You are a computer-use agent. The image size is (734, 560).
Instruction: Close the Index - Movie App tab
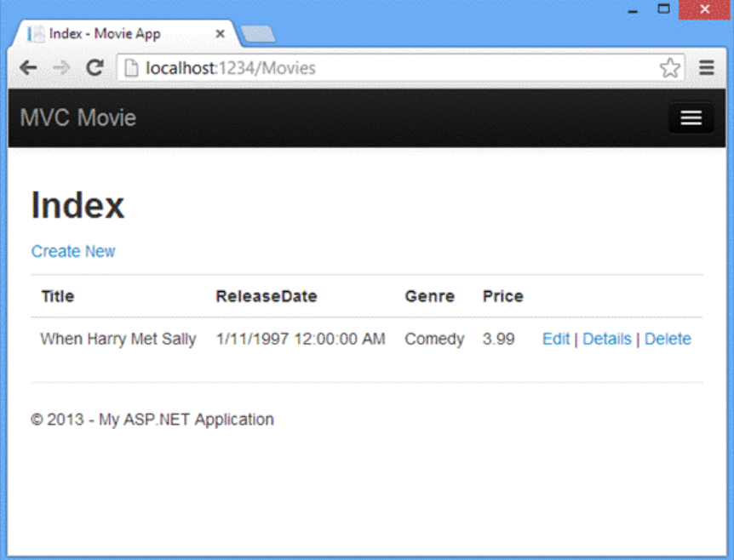[x=220, y=34]
